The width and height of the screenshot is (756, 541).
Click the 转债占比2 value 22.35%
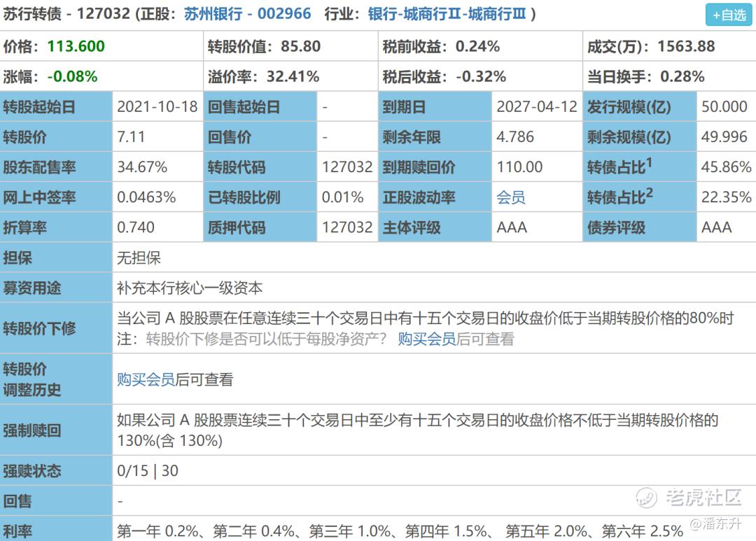pos(726,197)
